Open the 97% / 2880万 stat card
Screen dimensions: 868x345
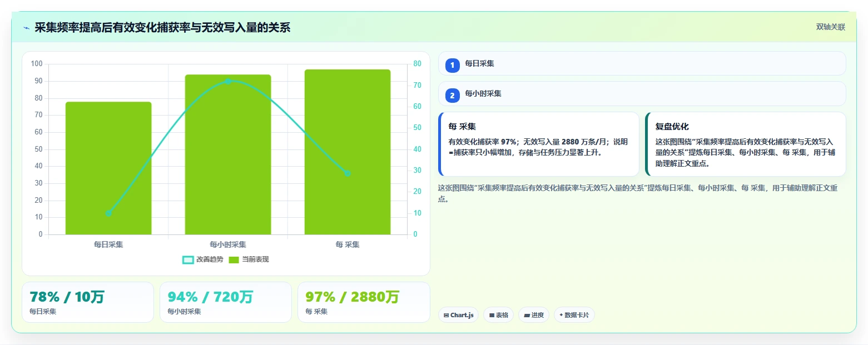364,302
